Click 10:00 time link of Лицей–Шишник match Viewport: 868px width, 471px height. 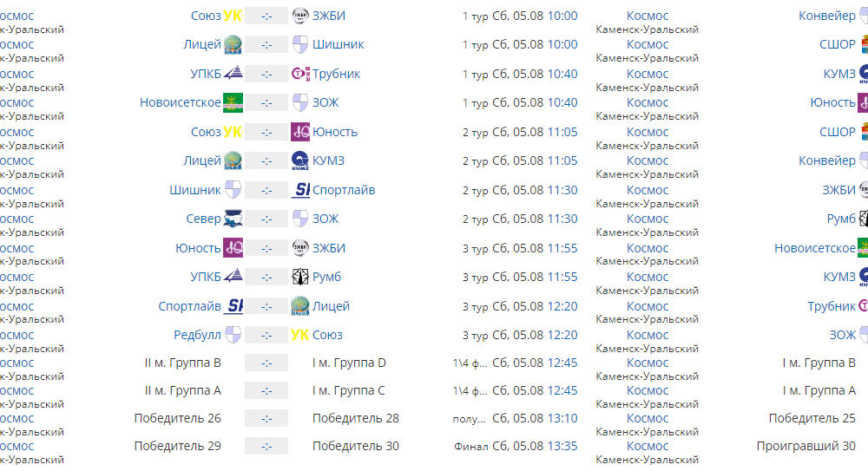tap(562, 45)
